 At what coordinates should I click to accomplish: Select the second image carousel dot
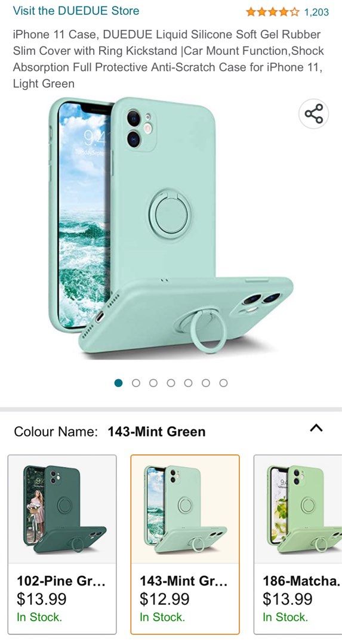[136, 383]
